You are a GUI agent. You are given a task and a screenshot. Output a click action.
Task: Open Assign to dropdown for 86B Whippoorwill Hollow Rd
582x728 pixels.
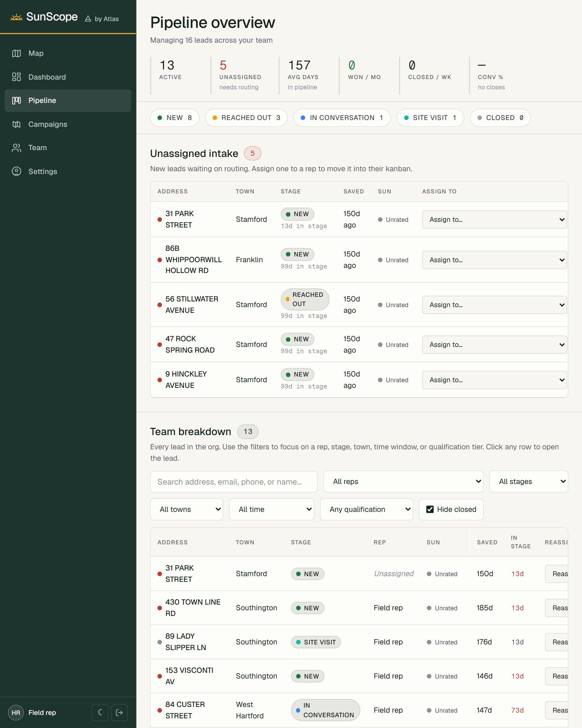[495, 260]
